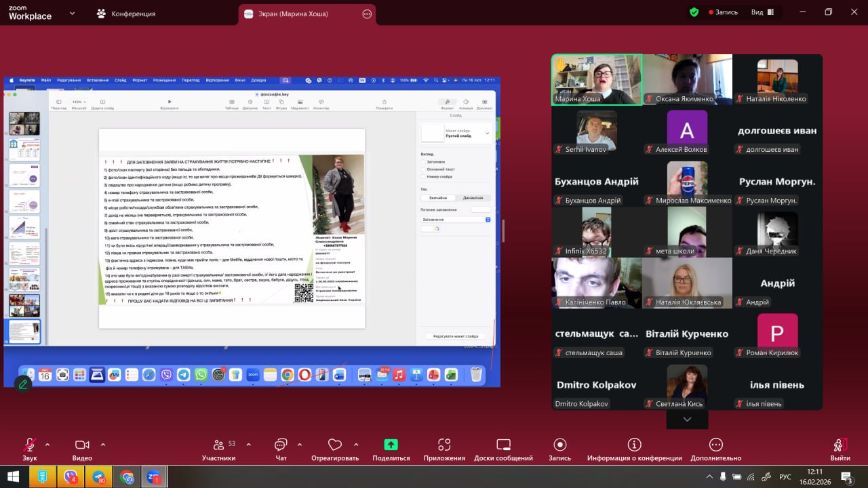
Task: Click the green encryption shield icon
Action: pyautogui.click(x=694, y=12)
